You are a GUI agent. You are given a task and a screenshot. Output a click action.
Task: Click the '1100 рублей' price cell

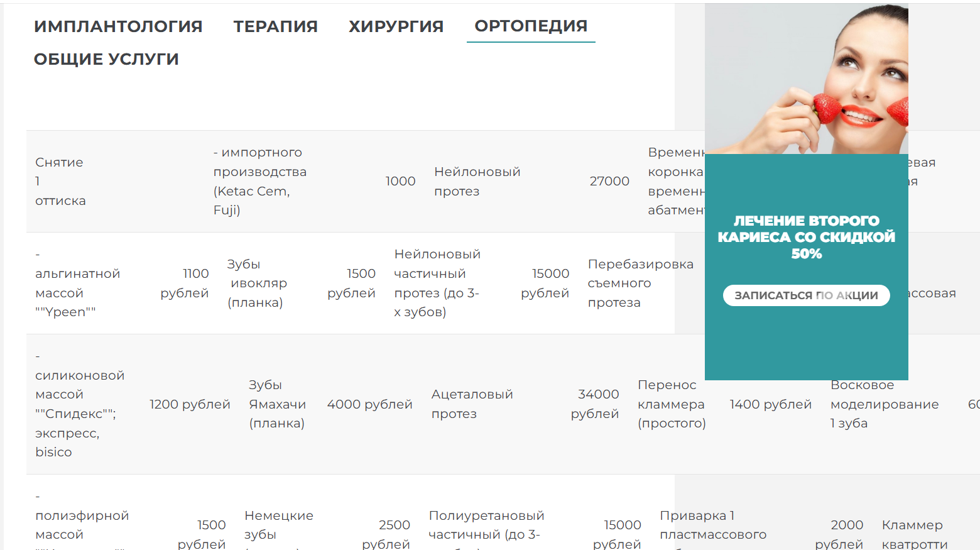coord(184,283)
